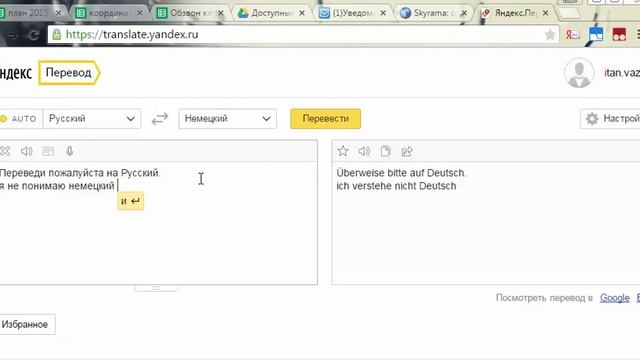Open the Немецкий target language dropdown
Image resolution: width=640 pixels, height=360 pixels.
tap(227, 119)
